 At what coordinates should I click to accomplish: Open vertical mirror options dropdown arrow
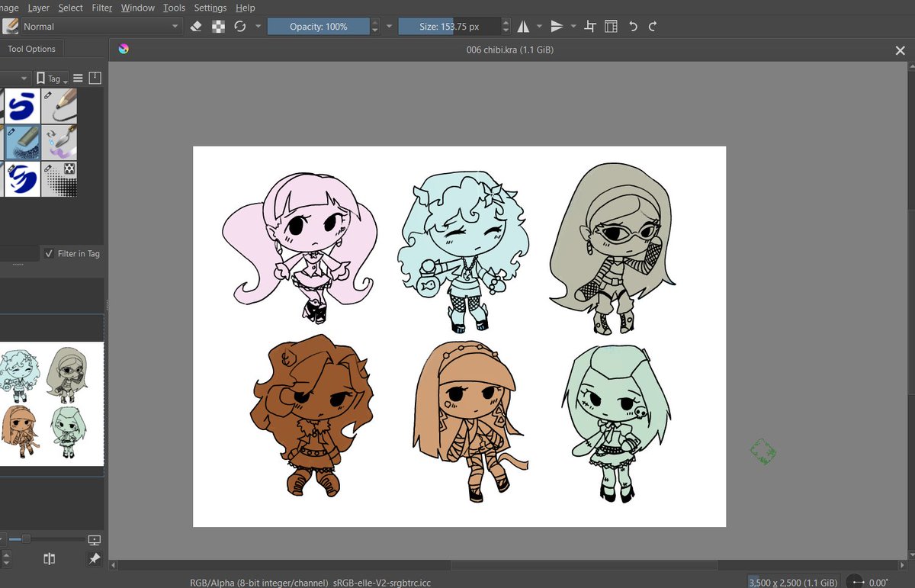pyautogui.click(x=573, y=26)
